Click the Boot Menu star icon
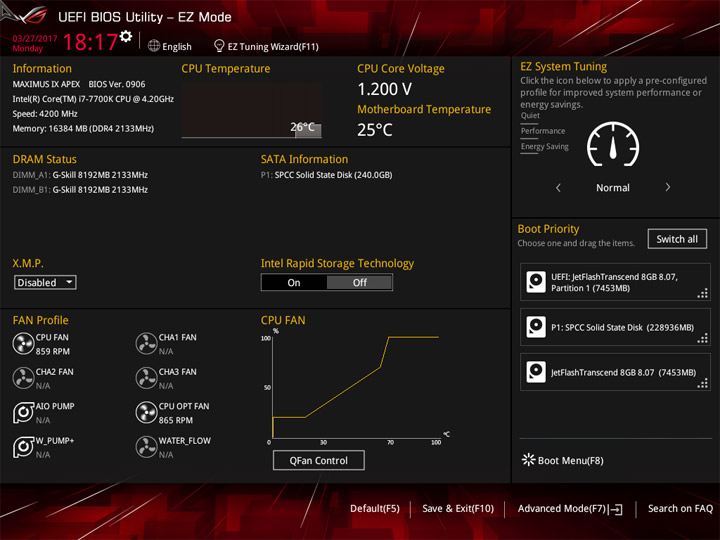The image size is (720, 540). 529,460
